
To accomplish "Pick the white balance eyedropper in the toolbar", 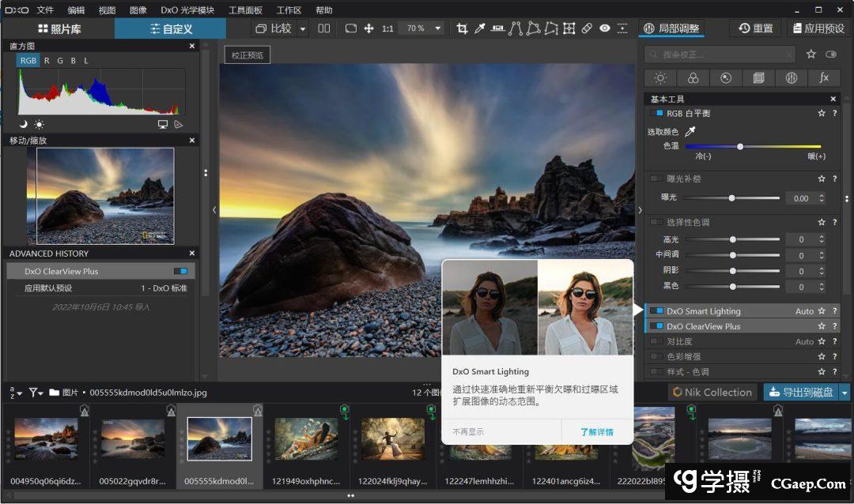I will pyautogui.click(x=480, y=28).
